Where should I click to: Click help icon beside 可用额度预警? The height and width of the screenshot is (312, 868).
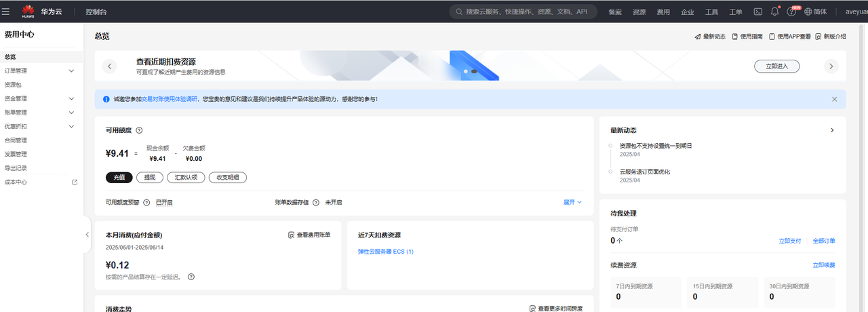click(146, 202)
